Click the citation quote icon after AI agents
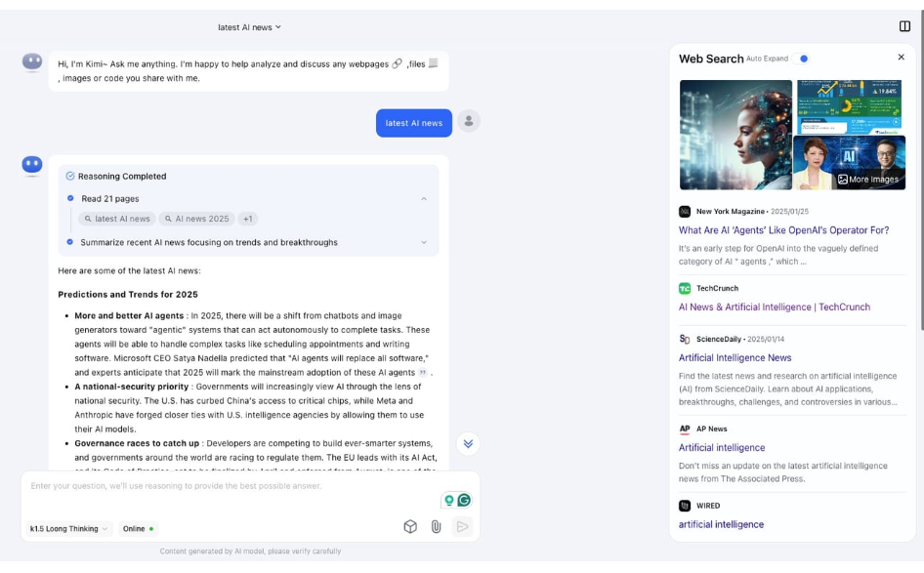Image resolution: width=924 pixels, height=573 pixels. tap(423, 373)
